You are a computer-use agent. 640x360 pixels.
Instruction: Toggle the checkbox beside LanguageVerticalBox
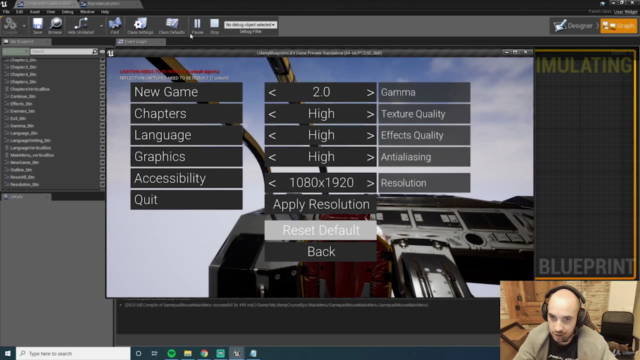102,148
